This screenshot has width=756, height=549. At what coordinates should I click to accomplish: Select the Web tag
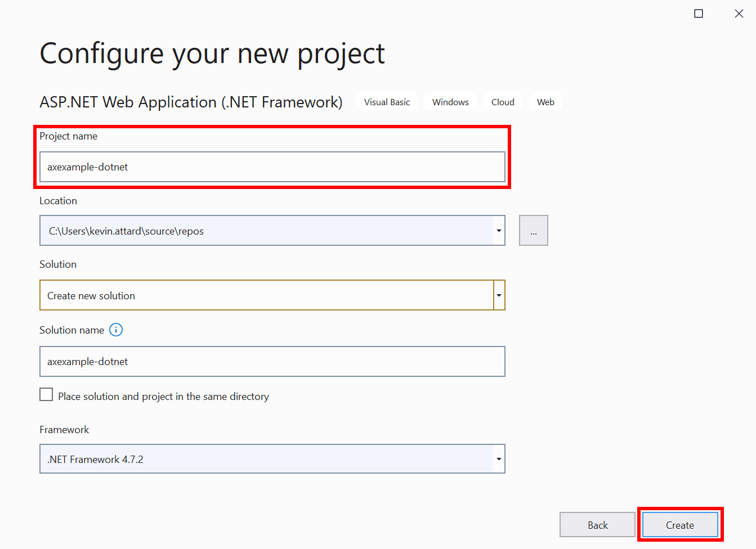click(545, 102)
